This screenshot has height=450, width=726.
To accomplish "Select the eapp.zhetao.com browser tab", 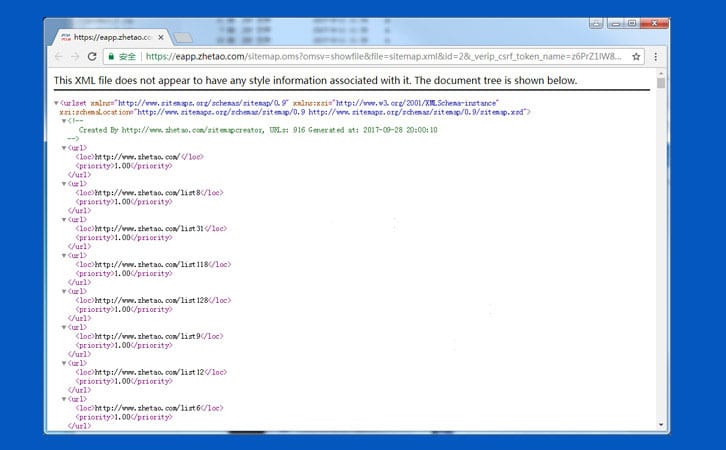I will pos(112,37).
